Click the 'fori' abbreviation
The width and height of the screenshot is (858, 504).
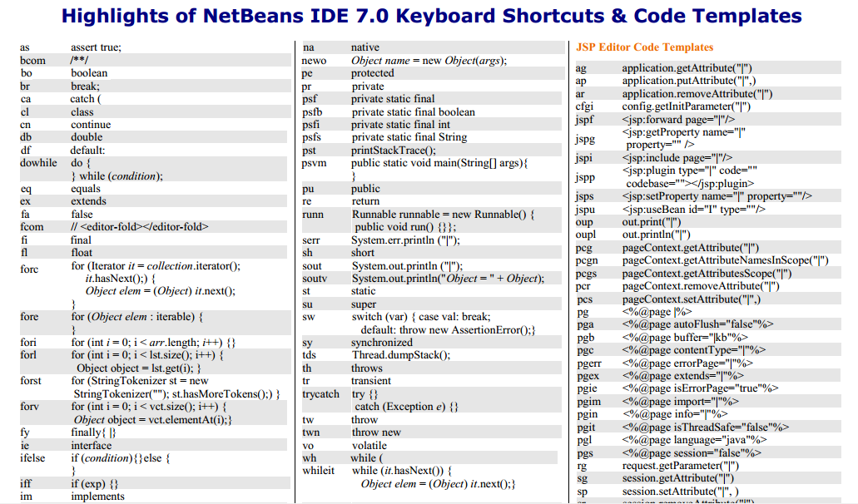(28, 343)
